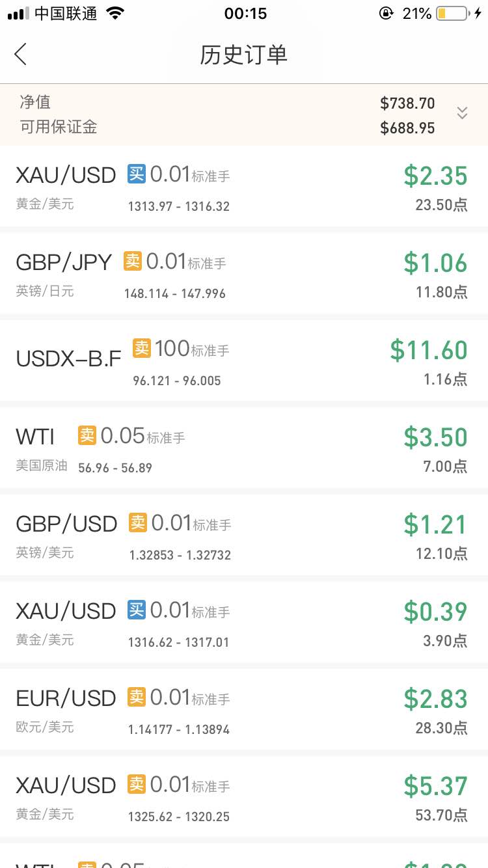The height and width of the screenshot is (868, 488).
Task: Tap the sell badge on the EUR/USD order
Action: pyautogui.click(x=137, y=697)
